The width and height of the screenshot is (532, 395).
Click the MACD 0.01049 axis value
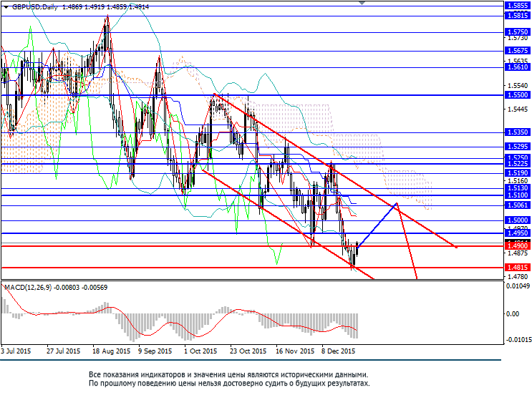pyautogui.click(x=518, y=286)
